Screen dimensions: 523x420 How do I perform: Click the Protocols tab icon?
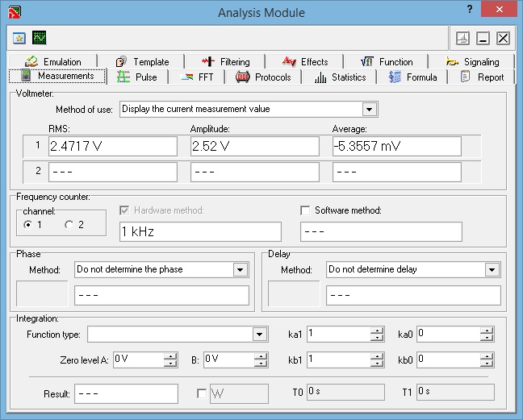tap(242, 77)
